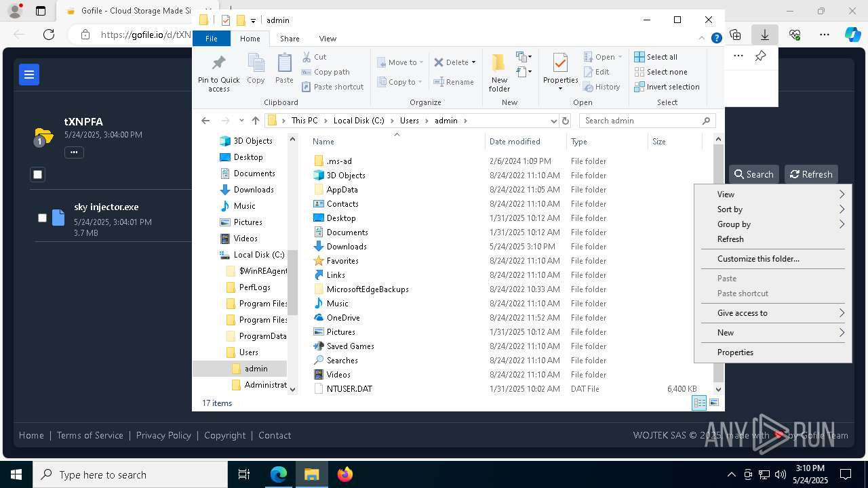Reload the Gofile page in Edge
The image size is (868, 488).
click(49, 35)
